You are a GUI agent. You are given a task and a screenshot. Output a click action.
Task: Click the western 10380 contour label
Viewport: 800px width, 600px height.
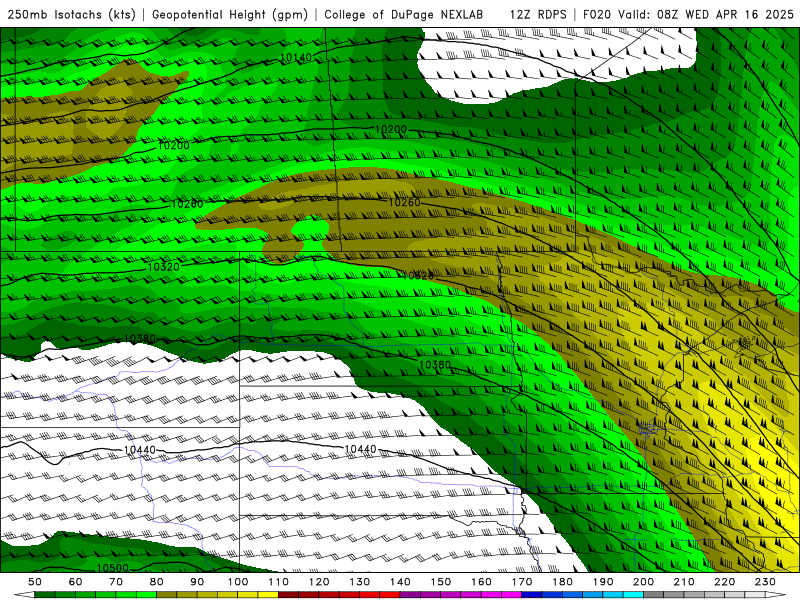[140, 339]
